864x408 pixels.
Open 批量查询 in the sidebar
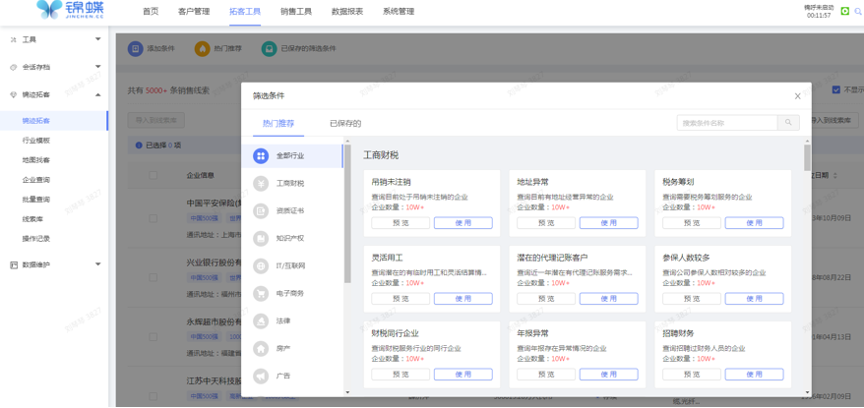[x=36, y=200]
